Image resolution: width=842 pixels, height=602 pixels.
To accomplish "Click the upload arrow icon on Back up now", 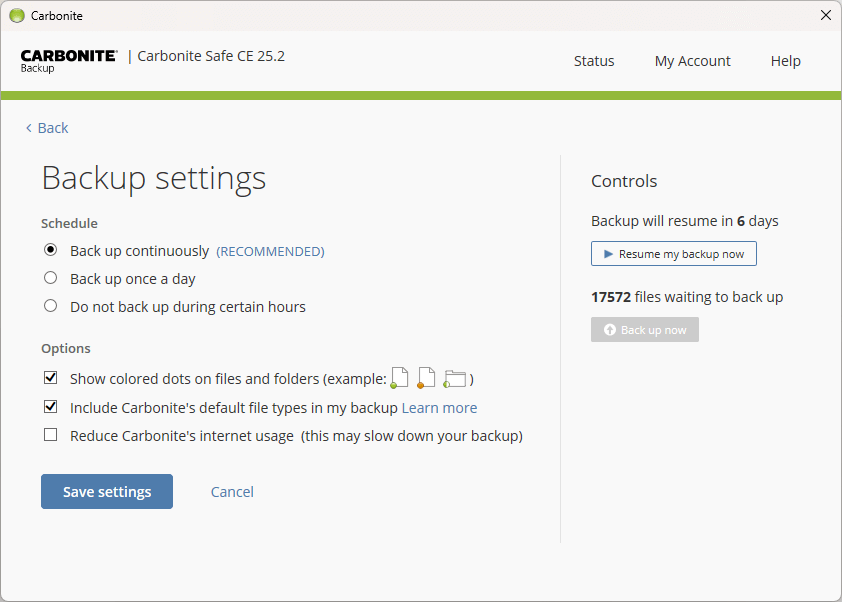I will [609, 330].
